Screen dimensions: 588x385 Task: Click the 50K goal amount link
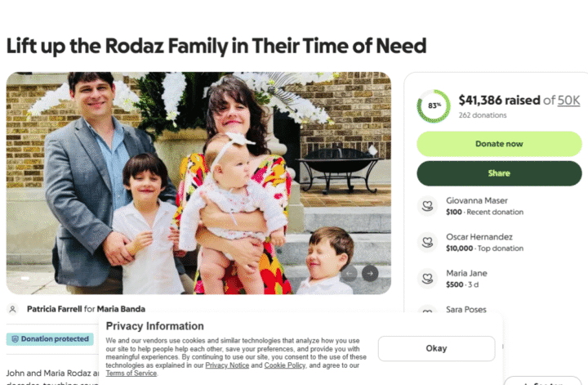tap(568, 100)
